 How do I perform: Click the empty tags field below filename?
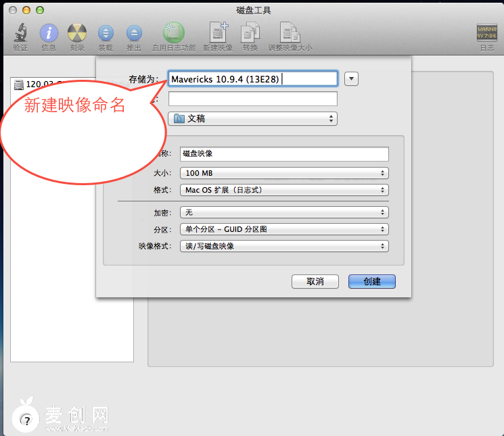pyautogui.click(x=252, y=99)
